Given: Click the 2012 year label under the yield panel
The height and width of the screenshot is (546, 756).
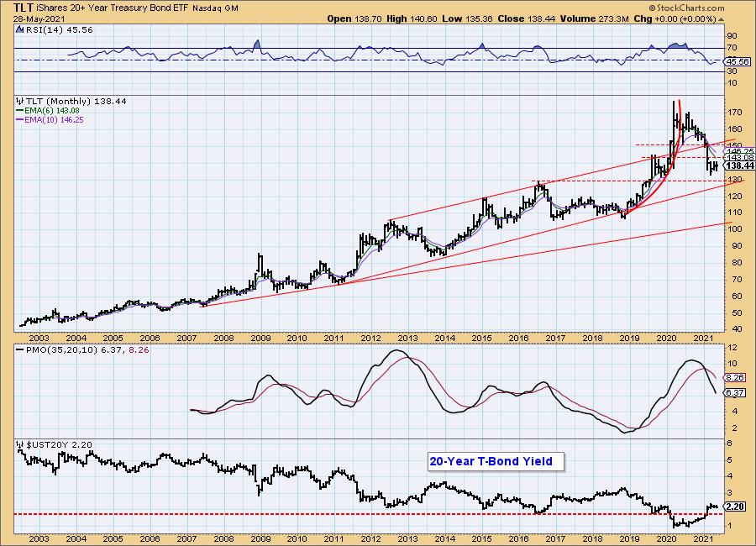Looking at the screenshot, I should (x=370, y=538).
